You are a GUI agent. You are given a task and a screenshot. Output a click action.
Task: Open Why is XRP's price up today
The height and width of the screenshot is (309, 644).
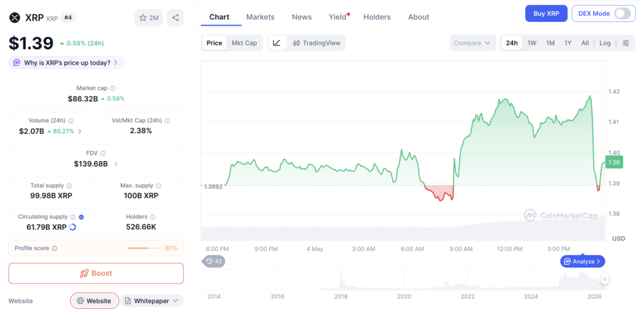66,63
